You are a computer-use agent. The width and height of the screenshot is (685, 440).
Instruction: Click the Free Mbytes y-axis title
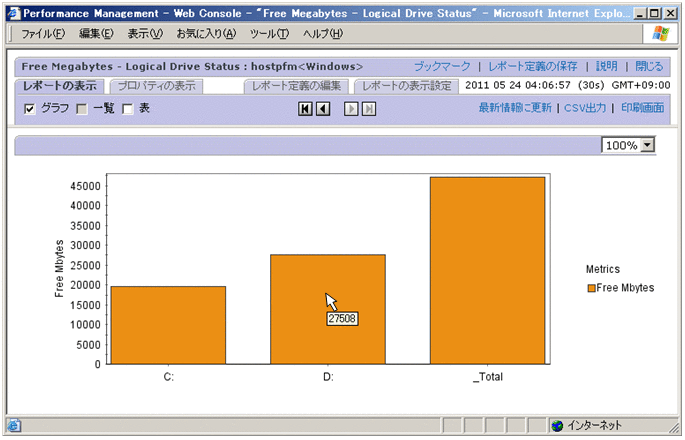(x=59, y=269)
